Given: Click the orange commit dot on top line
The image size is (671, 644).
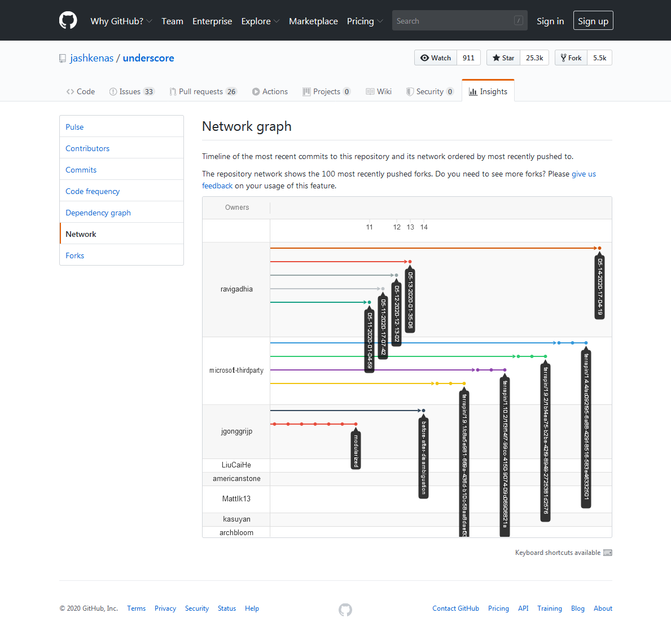Looking at the screenshot, I should [599, 248].
